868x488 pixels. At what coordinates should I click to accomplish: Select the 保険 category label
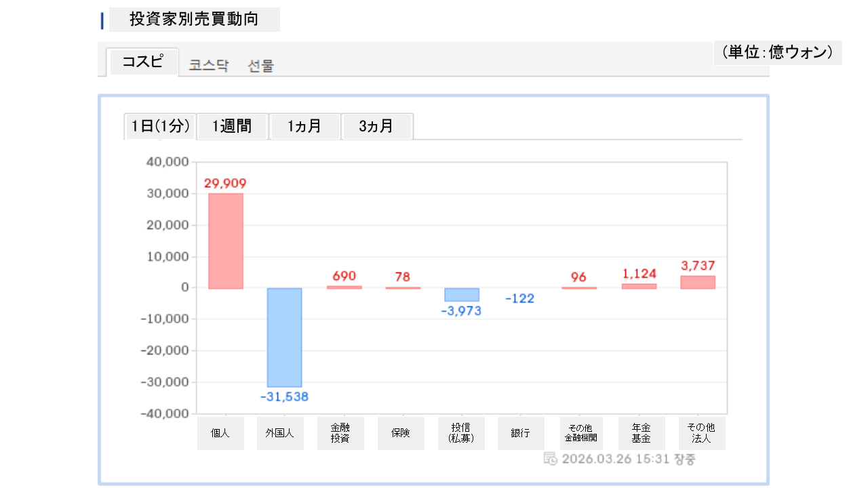point(400,433)
